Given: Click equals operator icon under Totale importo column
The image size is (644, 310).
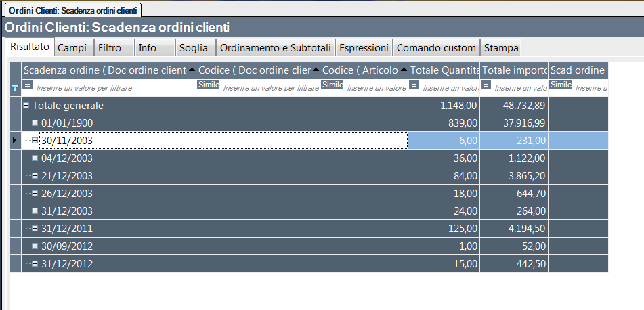Looking at the screenshot, I should click(x=486, y=85).
